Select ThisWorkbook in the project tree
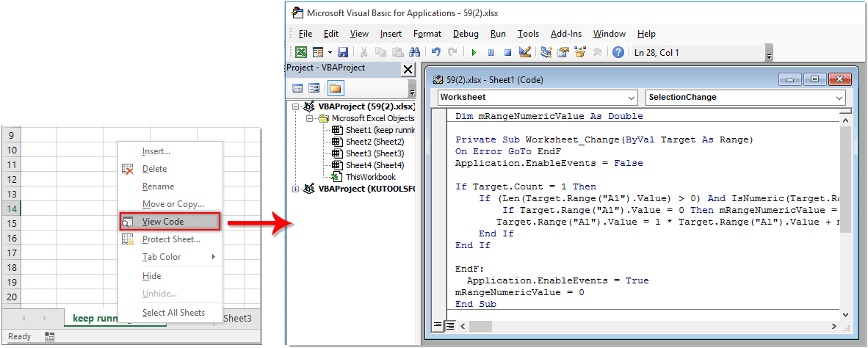This screenshot has height=348, width=868. pos(370,177)
